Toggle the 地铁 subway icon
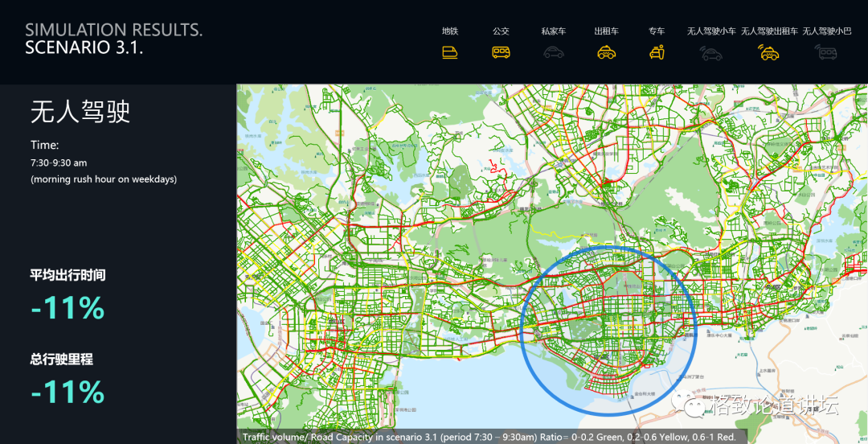This screenshot has height=444, width=868. point(449,52)
